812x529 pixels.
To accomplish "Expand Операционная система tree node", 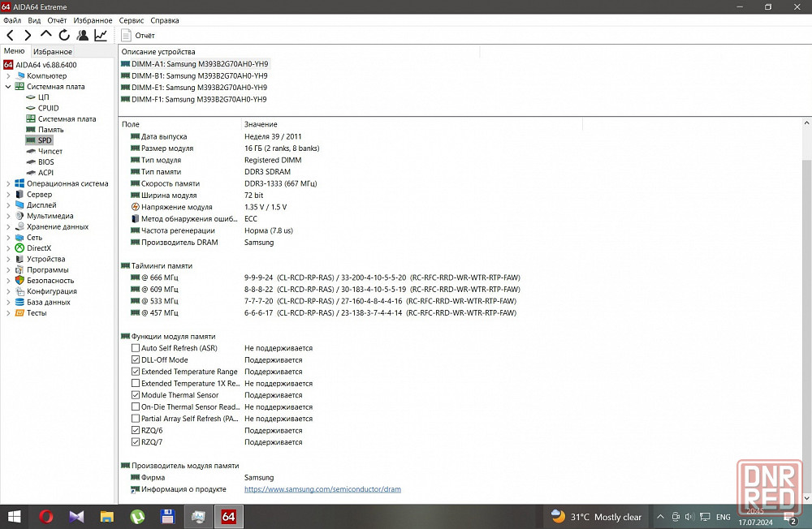I will click(x=8, y=183).
